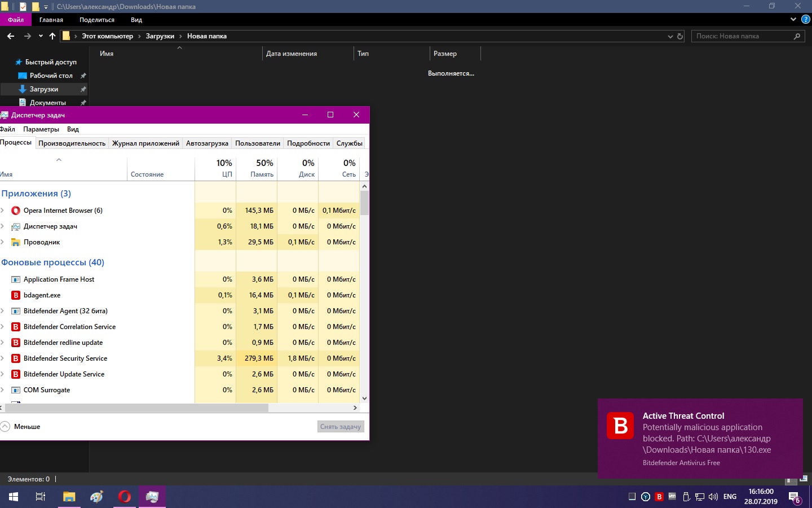The height and width of the screenshot is (508, 812).
Task: Click the Active Threat Control notification
Action: [x=700, y=439]
